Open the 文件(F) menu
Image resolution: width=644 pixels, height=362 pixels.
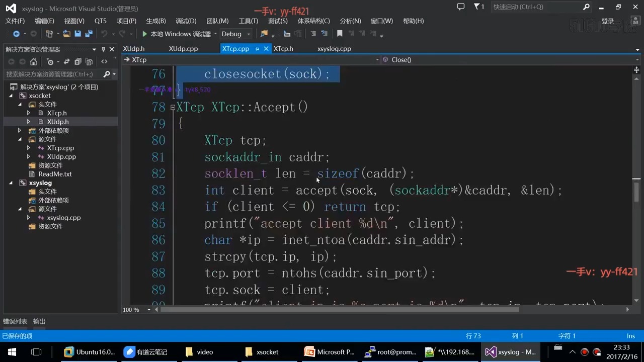(x=15, y=21)
